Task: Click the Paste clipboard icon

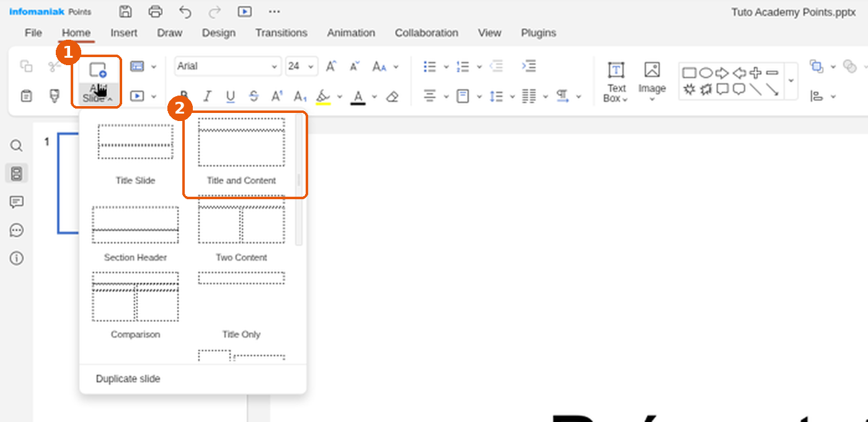Action: pyautogui.click(x=26, y=96)
